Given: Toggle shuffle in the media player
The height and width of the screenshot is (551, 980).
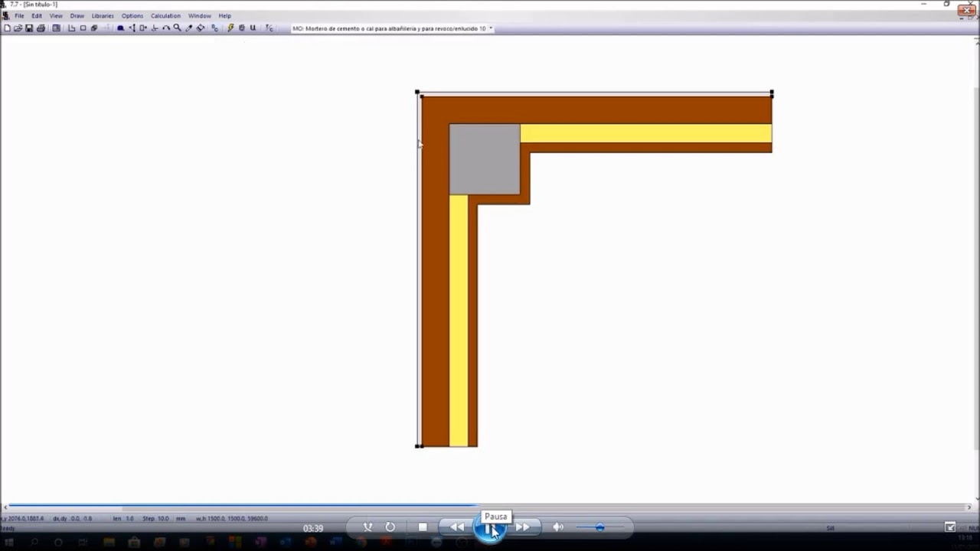Looking at the screenshot, I should tap(367, 527).
